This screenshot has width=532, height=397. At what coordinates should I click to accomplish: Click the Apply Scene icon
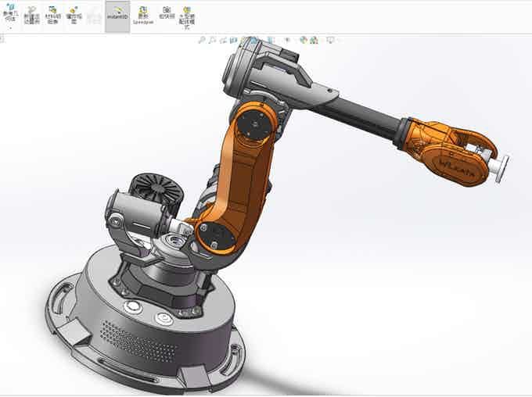pos(314,40)
